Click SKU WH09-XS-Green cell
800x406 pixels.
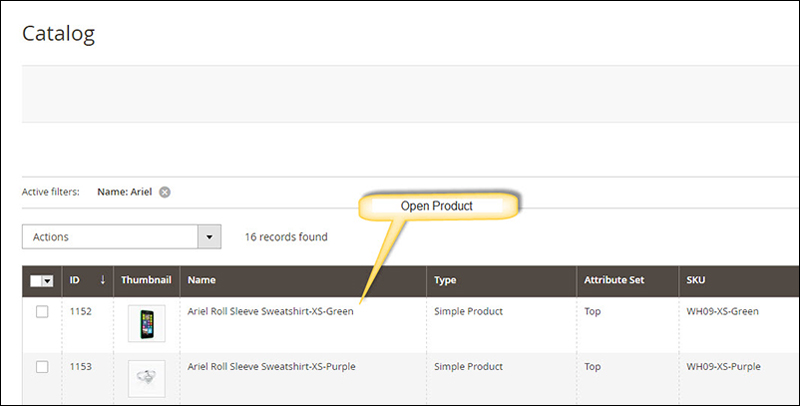(722, 311)
